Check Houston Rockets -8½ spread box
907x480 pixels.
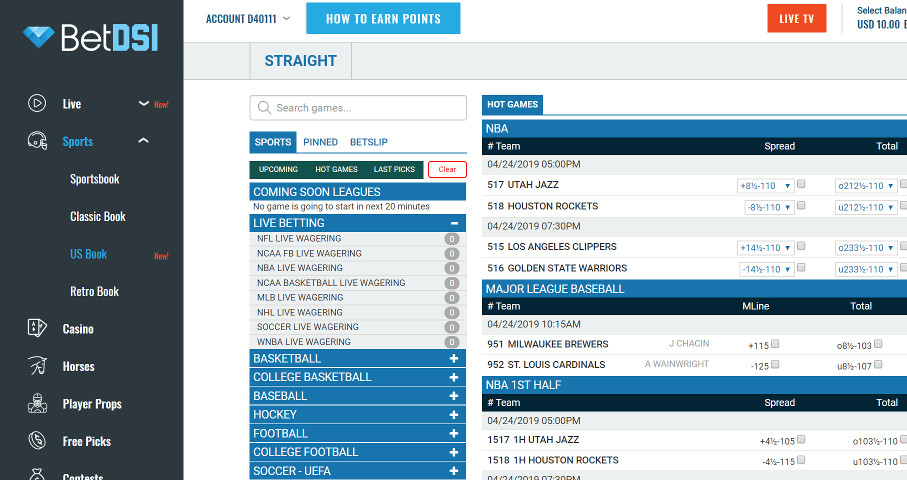click(x=801, y=205)
